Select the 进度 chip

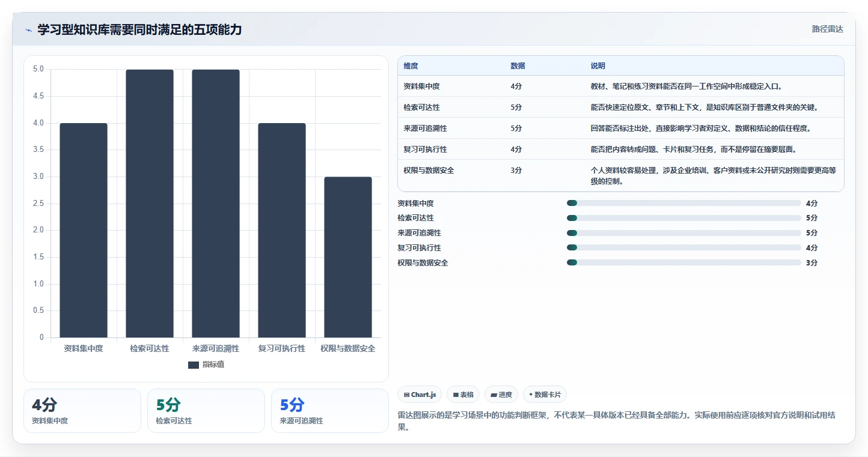pyautogui.click(x=501, y=395)
